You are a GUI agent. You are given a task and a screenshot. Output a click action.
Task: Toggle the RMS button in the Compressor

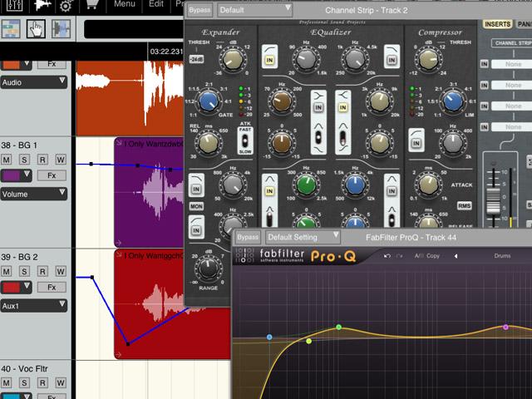[464, 205]
